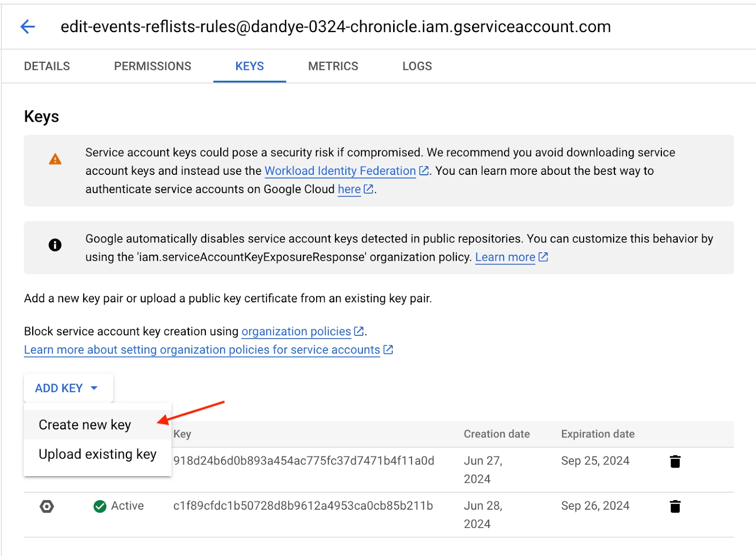View the METRICS tab
This screenshot has width=756, height=556.
[x=333, y=66]
